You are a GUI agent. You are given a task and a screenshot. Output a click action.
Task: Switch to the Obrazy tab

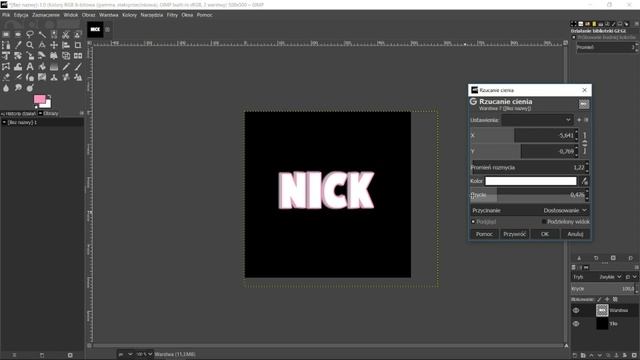[49, 113]
